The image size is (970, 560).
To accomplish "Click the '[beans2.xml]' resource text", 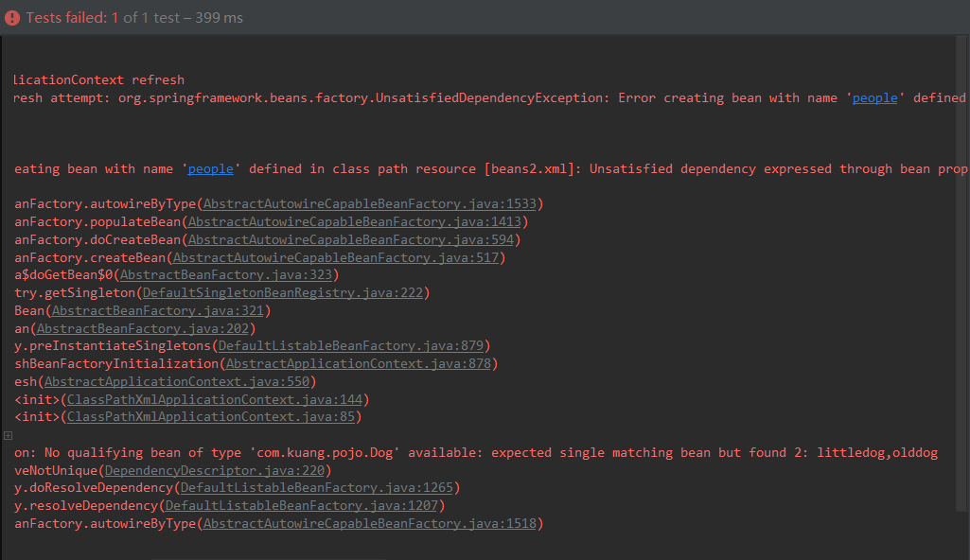I will pyautogui.click(x=529, y=168).
